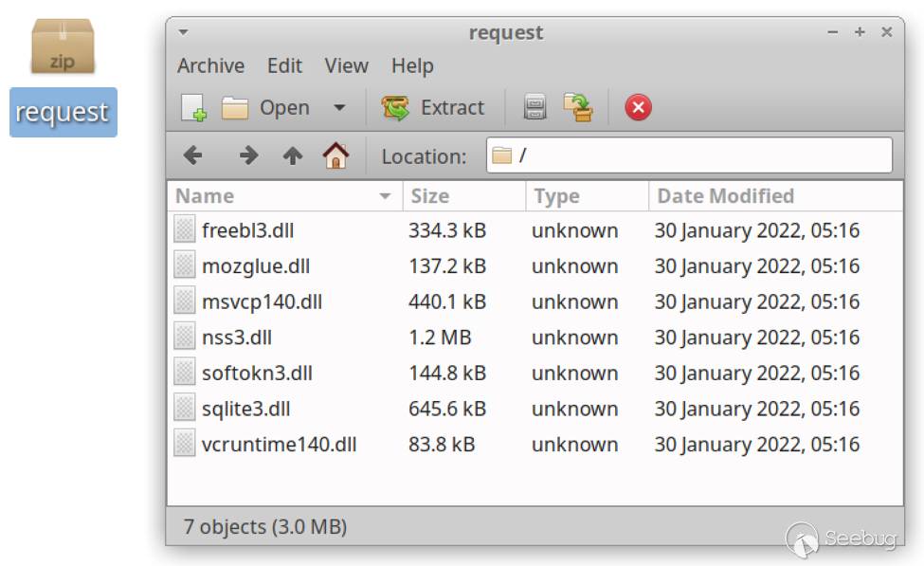Click the Open archive button
924x566 pixels.
point(266,108)
